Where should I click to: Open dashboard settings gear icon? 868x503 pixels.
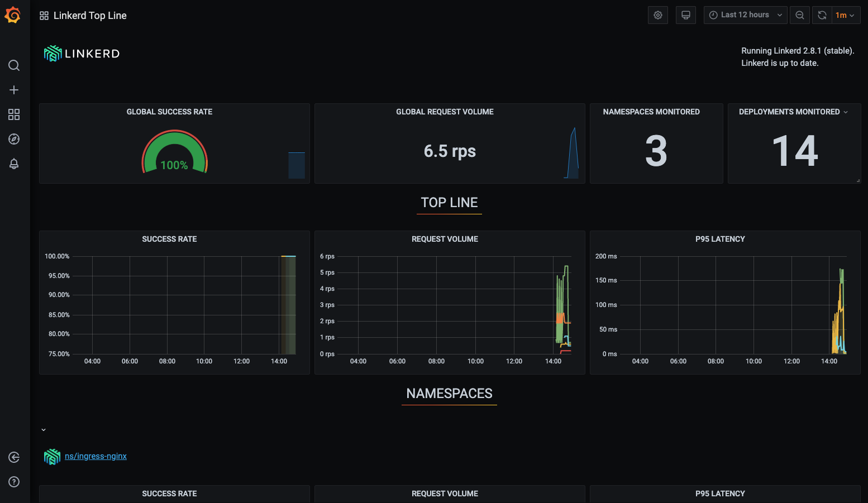pos(658,15)
